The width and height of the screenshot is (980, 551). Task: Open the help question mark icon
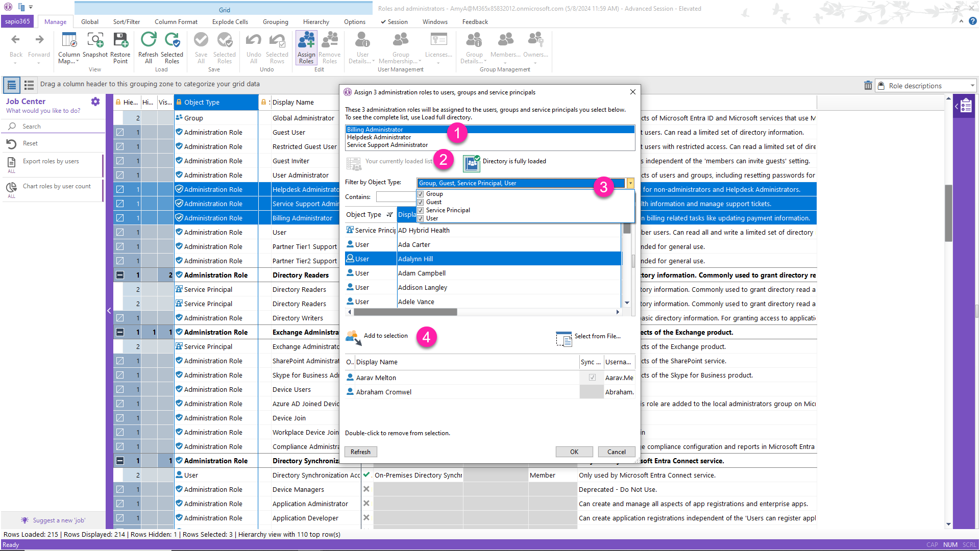(973, 21)
